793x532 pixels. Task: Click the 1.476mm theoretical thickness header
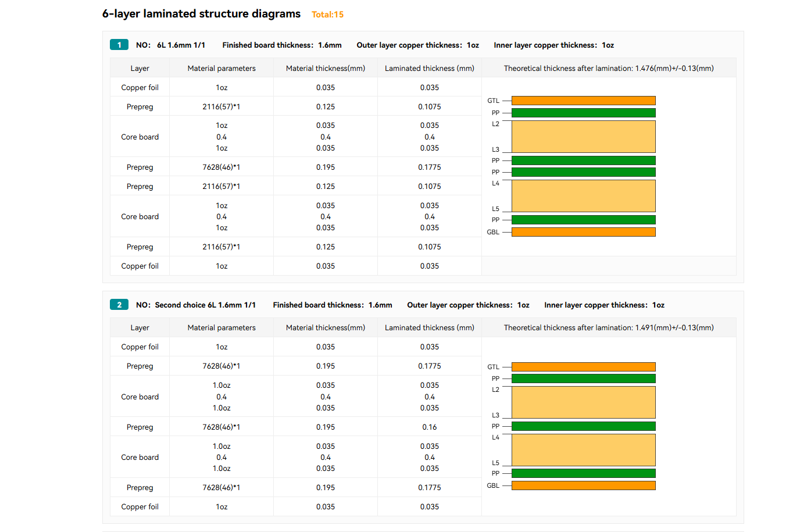[609, 68]
